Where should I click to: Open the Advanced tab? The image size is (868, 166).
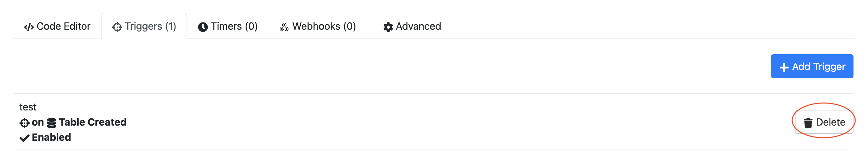tap(412, 26)
